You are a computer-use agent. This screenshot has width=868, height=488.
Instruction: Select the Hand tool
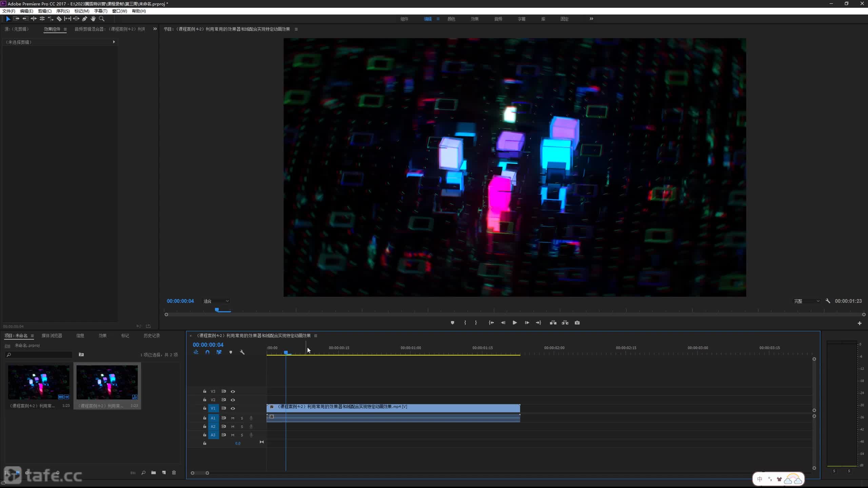(93, 19)
